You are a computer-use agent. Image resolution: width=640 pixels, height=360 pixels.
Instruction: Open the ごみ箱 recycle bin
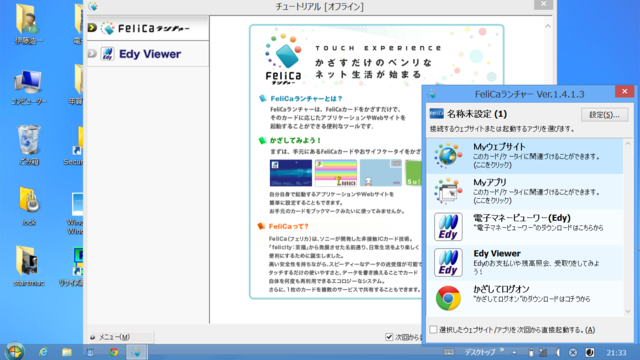coord(29,145)
